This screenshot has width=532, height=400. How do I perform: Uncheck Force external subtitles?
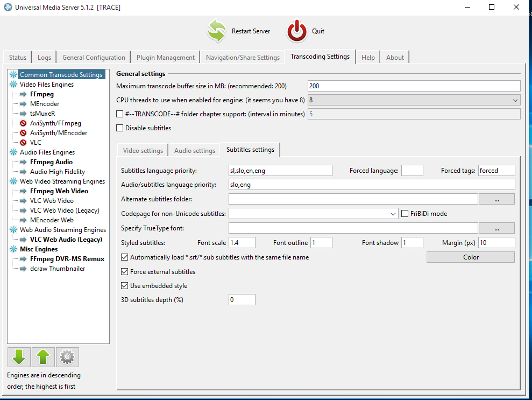[124, 272]
